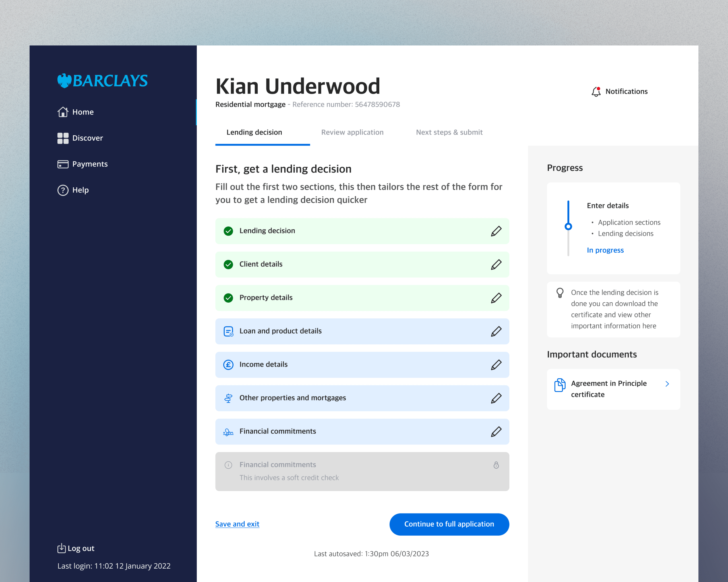The height and width of the screenshot is (582, 728).
Task: Edit Client details with pencil icon
Action: point(496,264)
